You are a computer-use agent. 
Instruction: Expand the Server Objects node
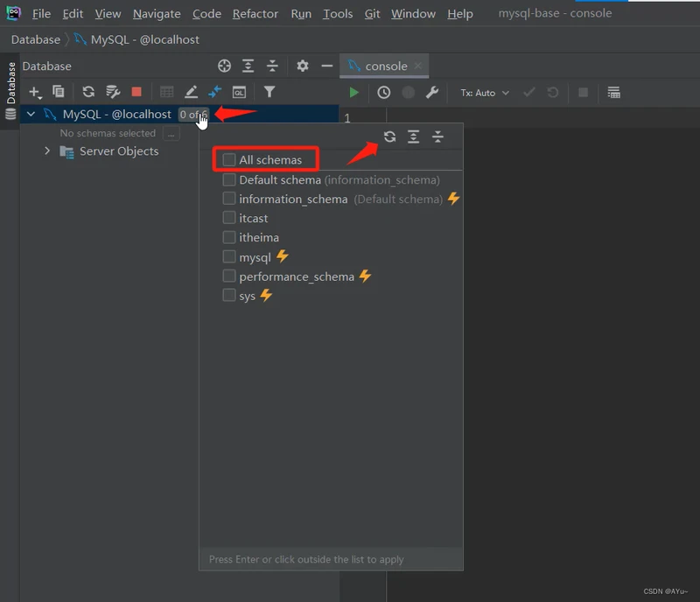(x=47, y=151)
